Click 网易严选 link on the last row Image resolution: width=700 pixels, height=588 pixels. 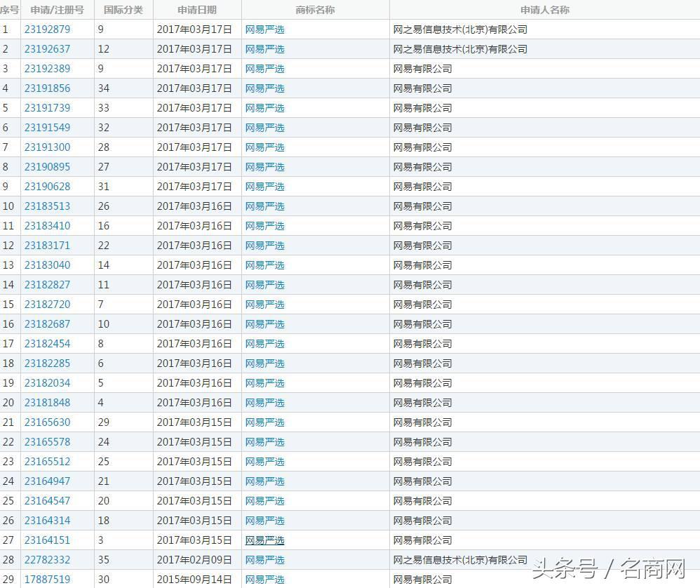tap(265, 580)
